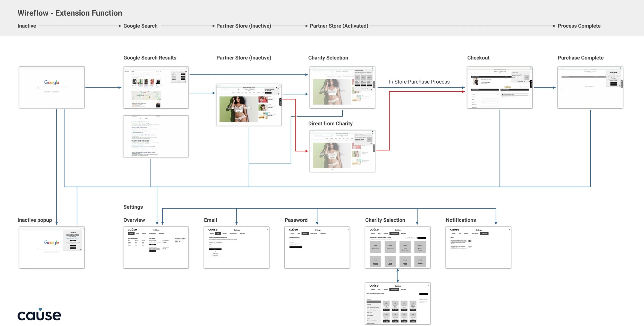The image size is (644, 326).
Task: Click the search magnifier in Partner Store (Inactive) page
Action: pyautogui.click(x=239, y=89)
